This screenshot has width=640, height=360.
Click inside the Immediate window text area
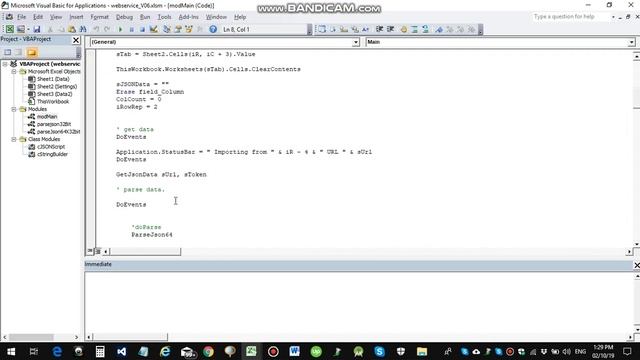(x=358, y=302)
